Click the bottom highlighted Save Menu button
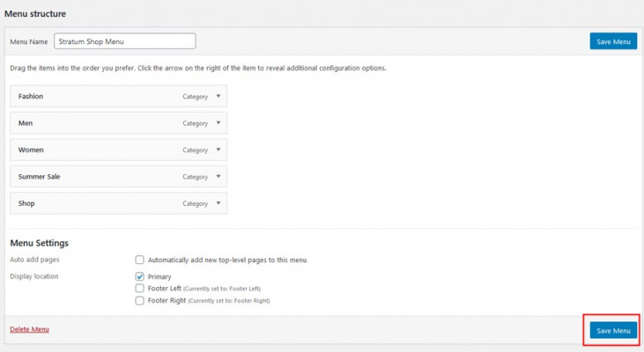This screenshot has width=644, height=352. (613, 330)
